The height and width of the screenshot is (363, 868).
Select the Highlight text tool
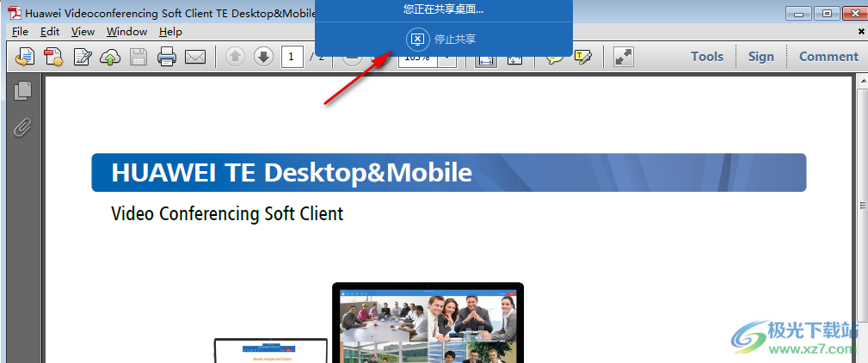[583, 57]
